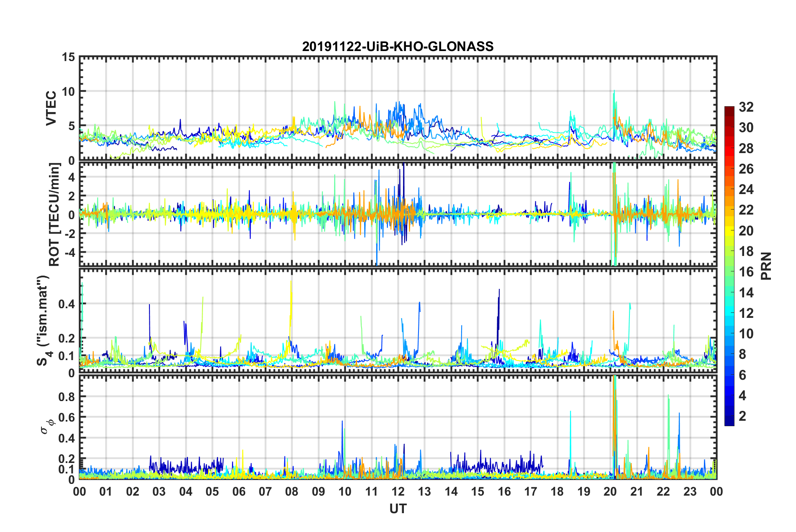Screen dimensions: 796x532
Task: Click the plot title 20191122-UiB-KHO-GLONASS
Action: point(398,46)
